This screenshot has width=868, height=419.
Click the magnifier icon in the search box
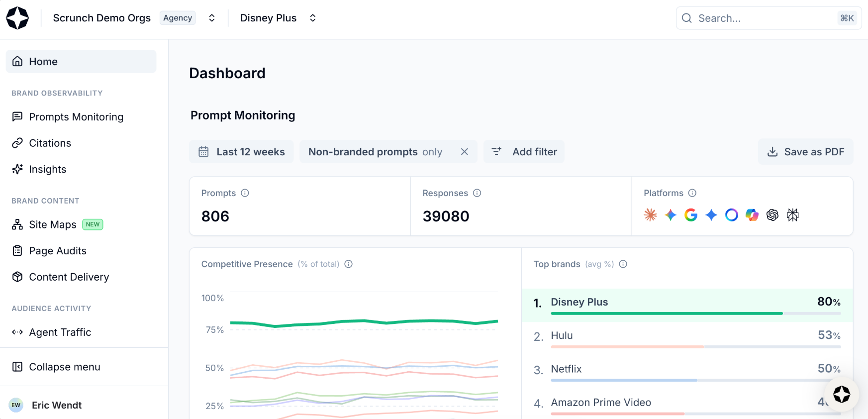[687, 18]
